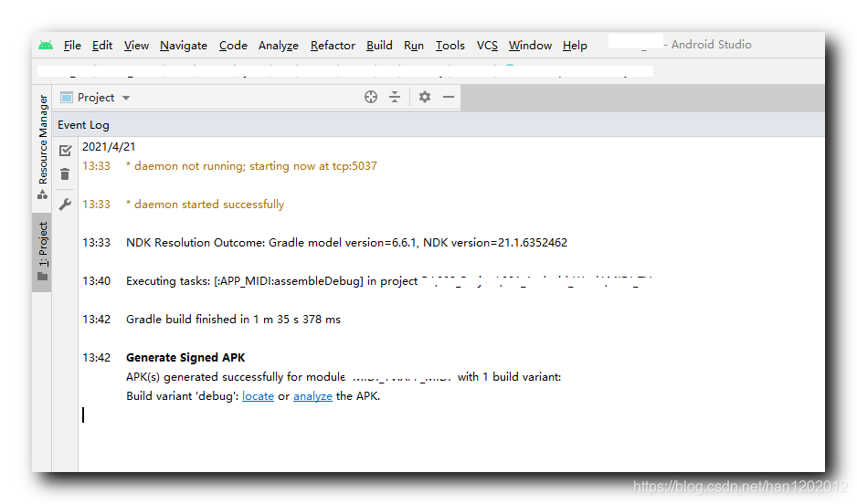The image size is (857, 504).
Task: Click the Project panel window icon
Action: coord(67,98)
